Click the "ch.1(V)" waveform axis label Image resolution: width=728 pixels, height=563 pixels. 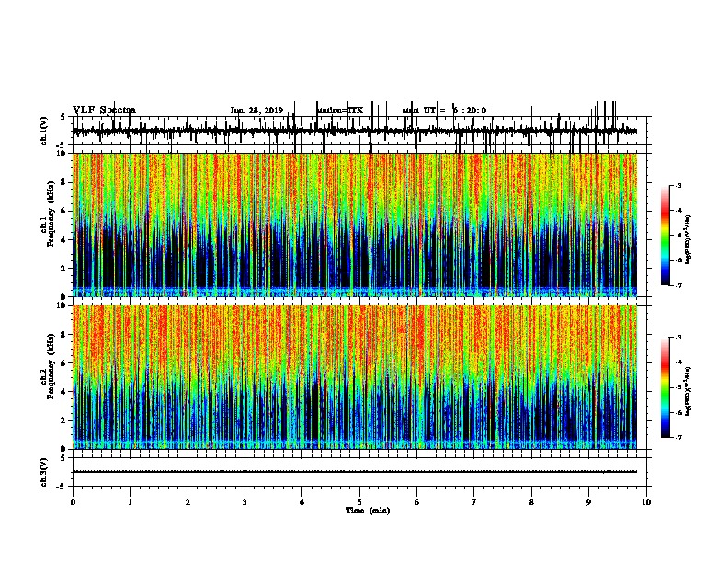click(x=44, y=131)
